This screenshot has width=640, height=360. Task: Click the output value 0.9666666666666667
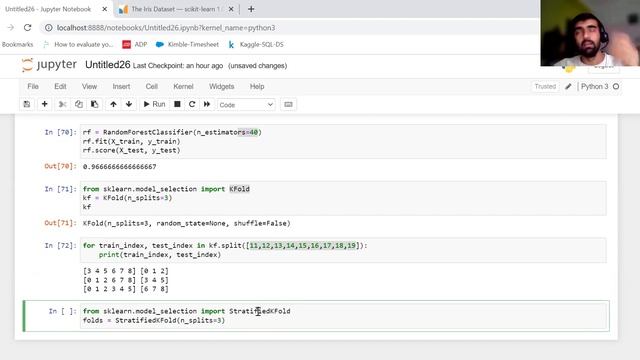pos(120,167)
